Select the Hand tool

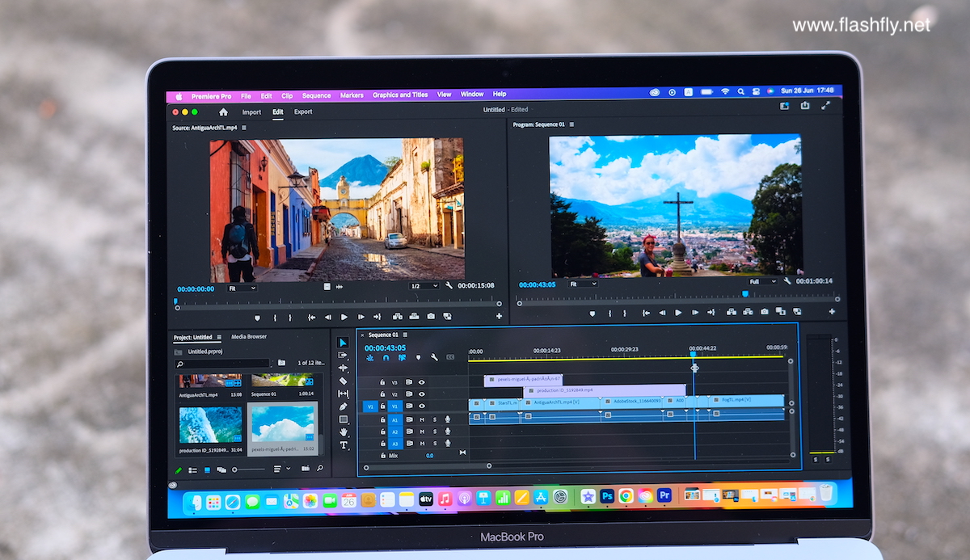click(x=344, y=432)
